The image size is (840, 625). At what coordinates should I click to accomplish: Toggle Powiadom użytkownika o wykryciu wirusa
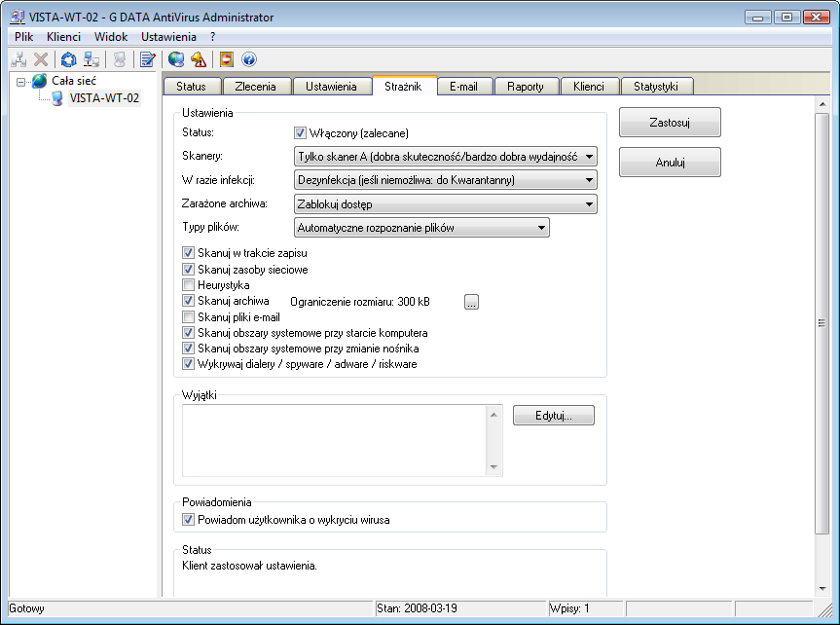click(188, 520)
